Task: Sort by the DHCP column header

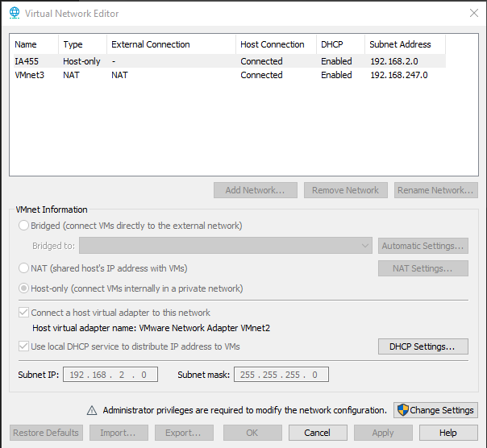Action: coord(341,44)
